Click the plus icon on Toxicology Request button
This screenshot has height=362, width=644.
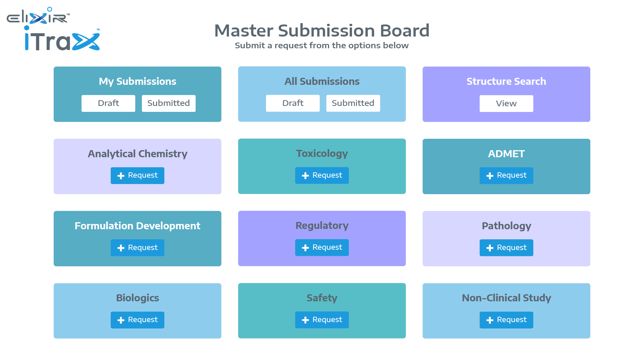tap(306, 175)
